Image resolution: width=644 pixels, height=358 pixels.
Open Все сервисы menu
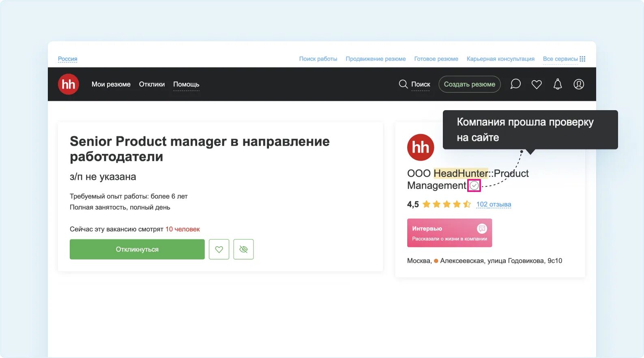pyautogui.click(x=560, y=59)
